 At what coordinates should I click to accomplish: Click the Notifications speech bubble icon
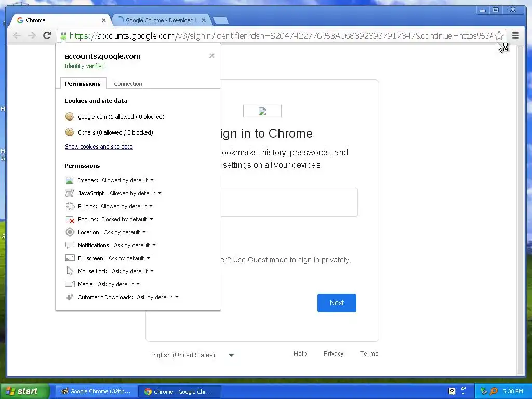(70, 245)
